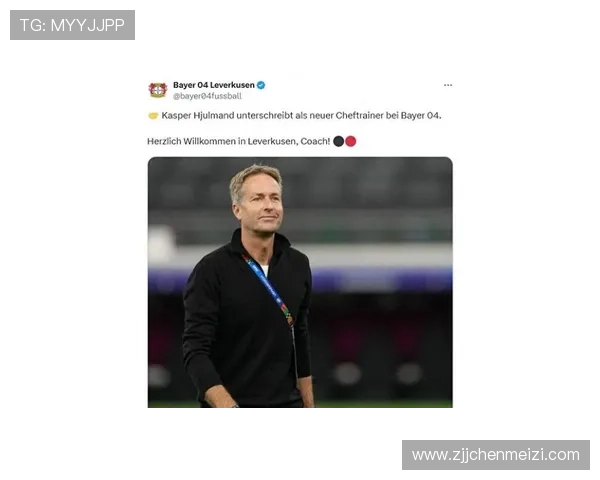Click the red circle emoji
The width and height of the screenshot is (600, 480).
coord(351,141)
